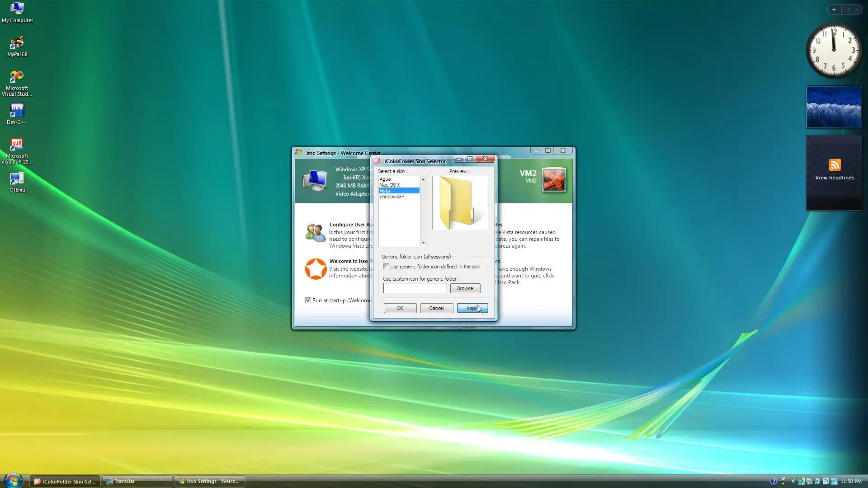
Task: Select the QtEmu desktop icon
Action: tap(17, 179)
